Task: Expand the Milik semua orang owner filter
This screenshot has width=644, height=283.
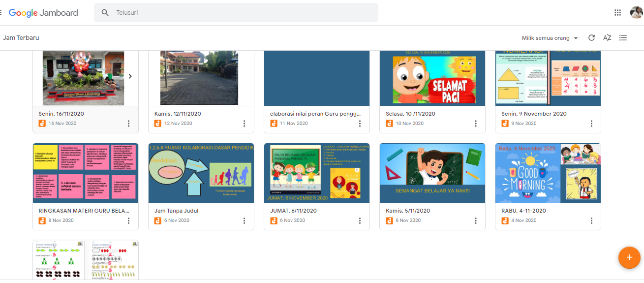Action: [x=550, y=38]
